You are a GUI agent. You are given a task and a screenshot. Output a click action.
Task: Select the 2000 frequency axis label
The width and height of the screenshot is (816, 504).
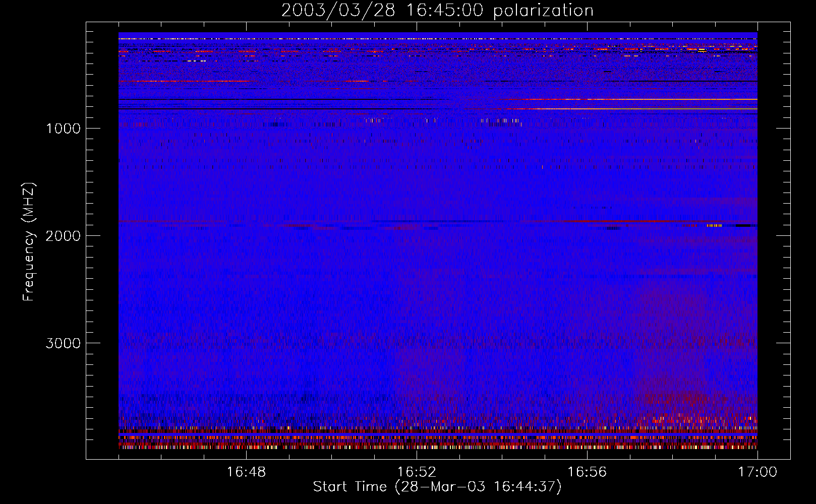(x=63, y=236)
